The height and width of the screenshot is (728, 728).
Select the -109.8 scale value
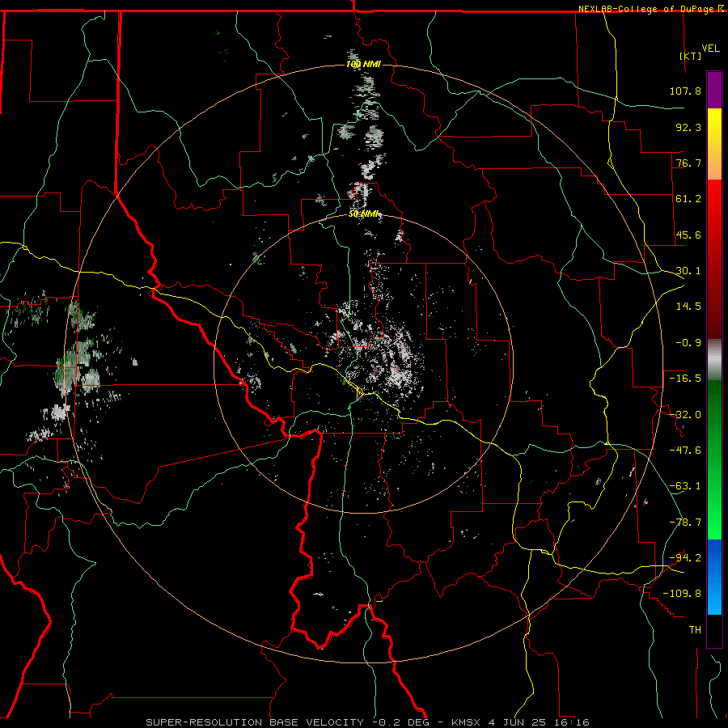pos(682,594)
